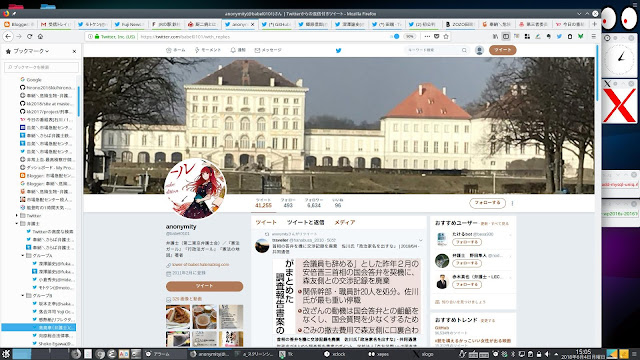Switch to the ZOZO tab
The height and width of the screenshot is (360, 640).
(x=460, y=24)
